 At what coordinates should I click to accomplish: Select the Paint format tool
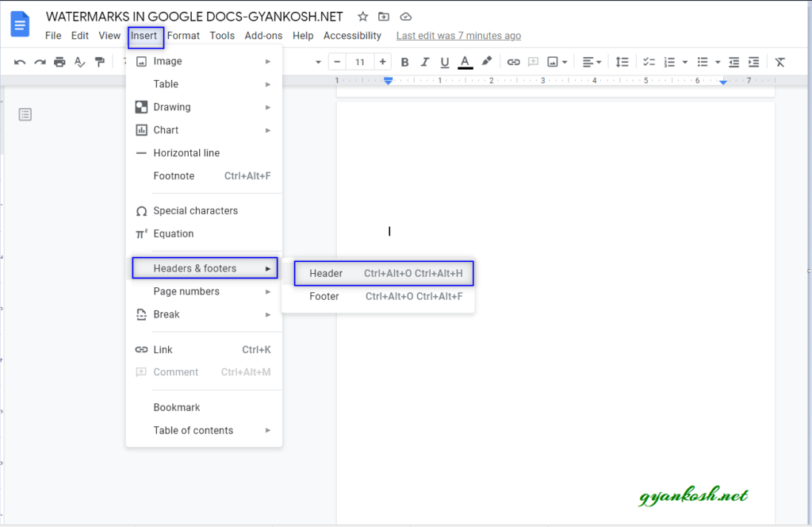pos(100,61)
